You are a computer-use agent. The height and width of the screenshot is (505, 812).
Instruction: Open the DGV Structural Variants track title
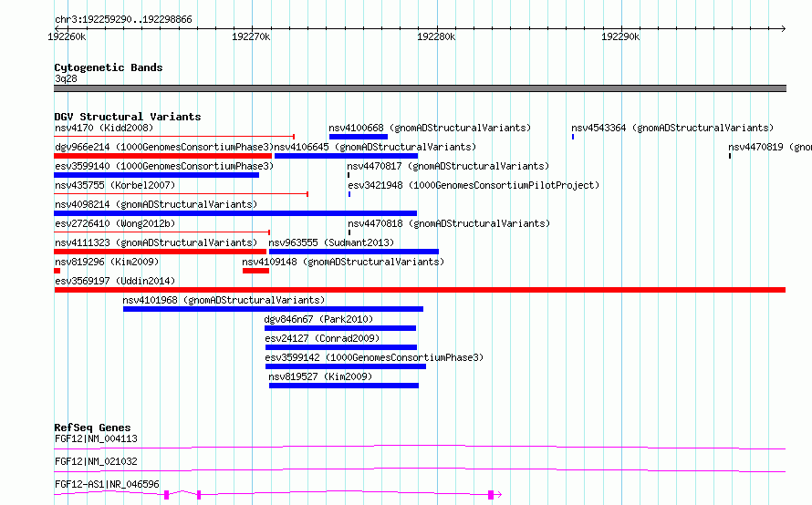pyautogui.click(x=128, y=117)
